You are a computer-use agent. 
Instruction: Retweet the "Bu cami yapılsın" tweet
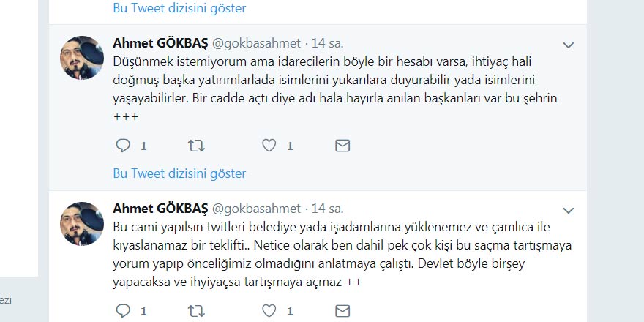tap(196, 312)
